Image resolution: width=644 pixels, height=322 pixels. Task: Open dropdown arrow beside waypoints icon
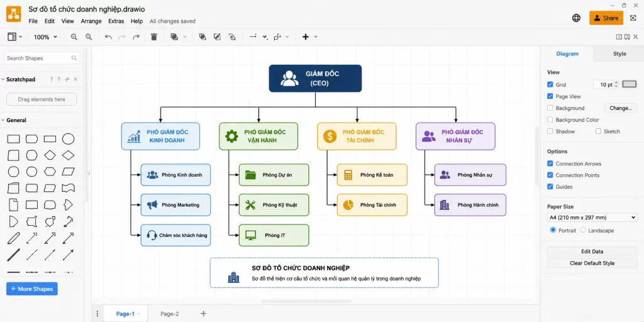pos(287,37)
